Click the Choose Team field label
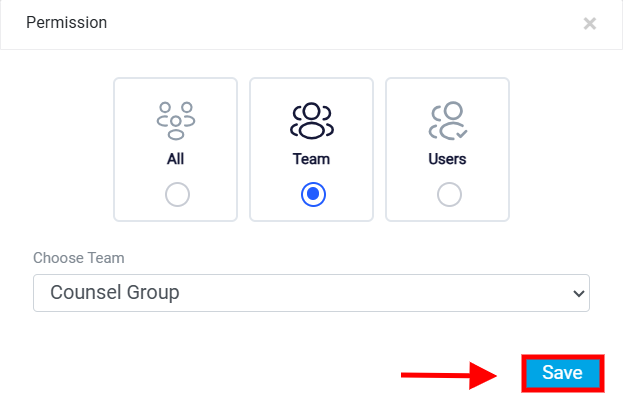The height and width of the screenshot is (408, 623). coord(79,258)
